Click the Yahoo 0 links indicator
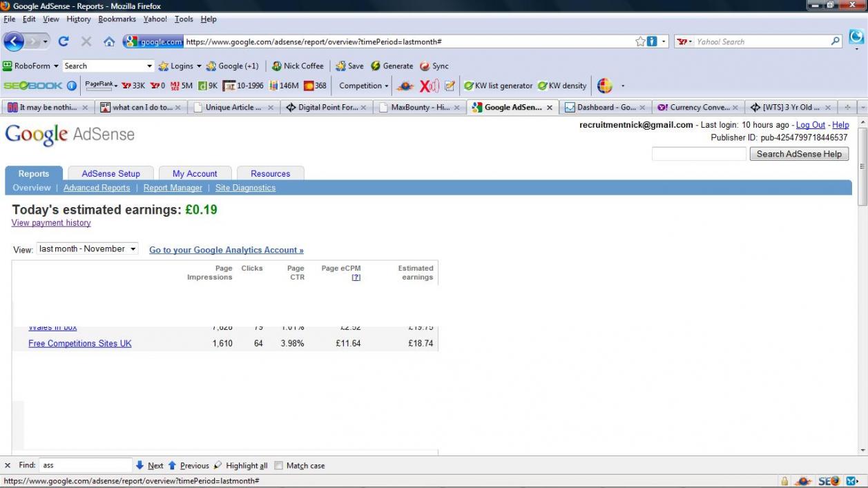This screenshot has width=868, height=488. pos(158,86)
